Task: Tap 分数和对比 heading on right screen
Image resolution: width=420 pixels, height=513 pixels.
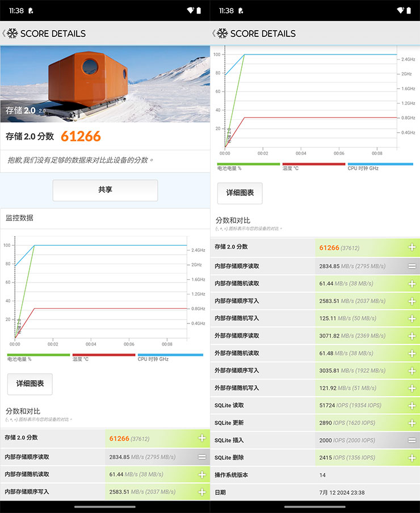Action: click(x=233, y=220)
